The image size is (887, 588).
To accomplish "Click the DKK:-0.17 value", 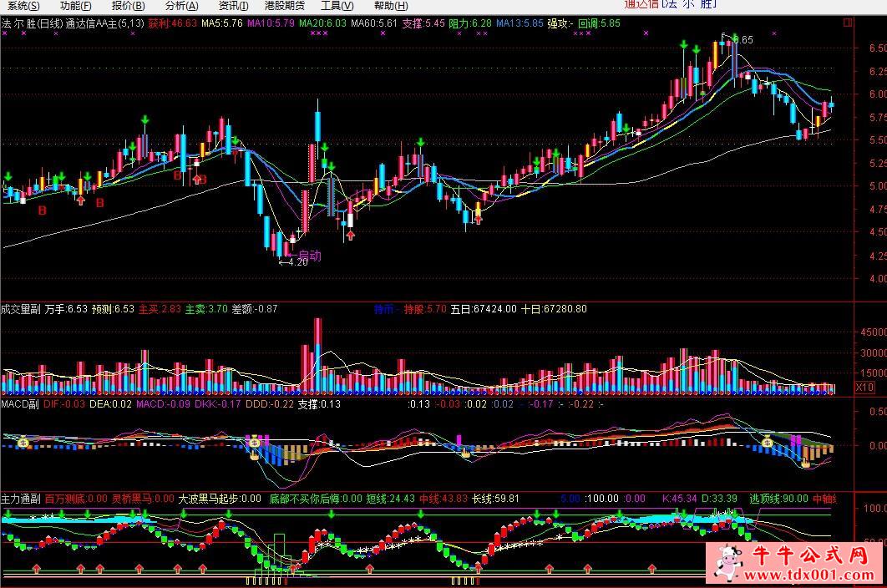I will pos(218,404).
